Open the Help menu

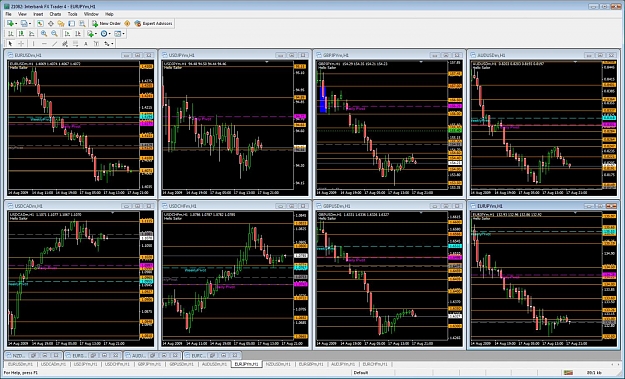[x=109, y=14]
